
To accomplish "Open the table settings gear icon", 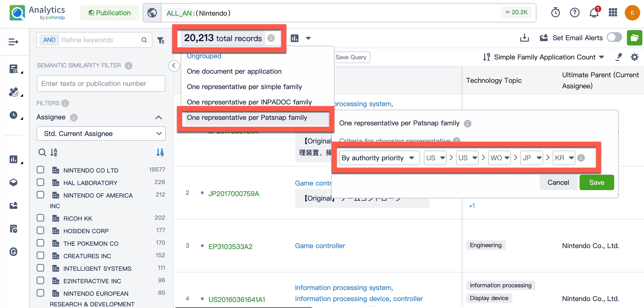I will [x=634, y=57].
